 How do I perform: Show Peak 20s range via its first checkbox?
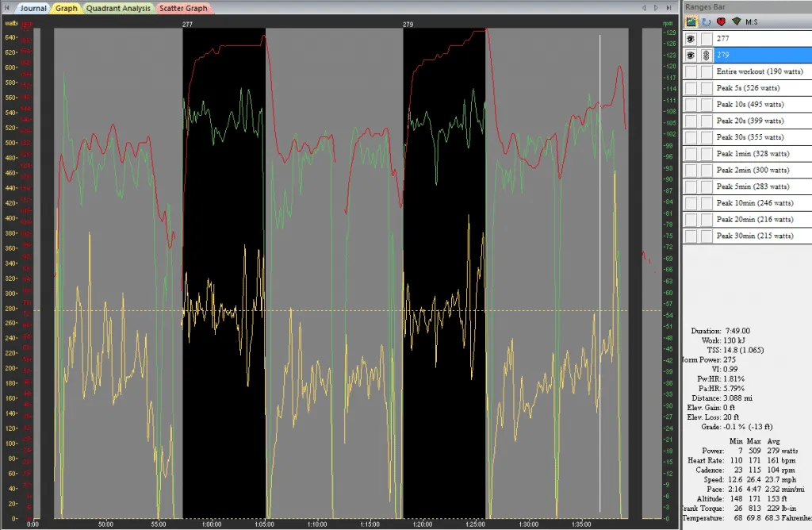point(691,121)
